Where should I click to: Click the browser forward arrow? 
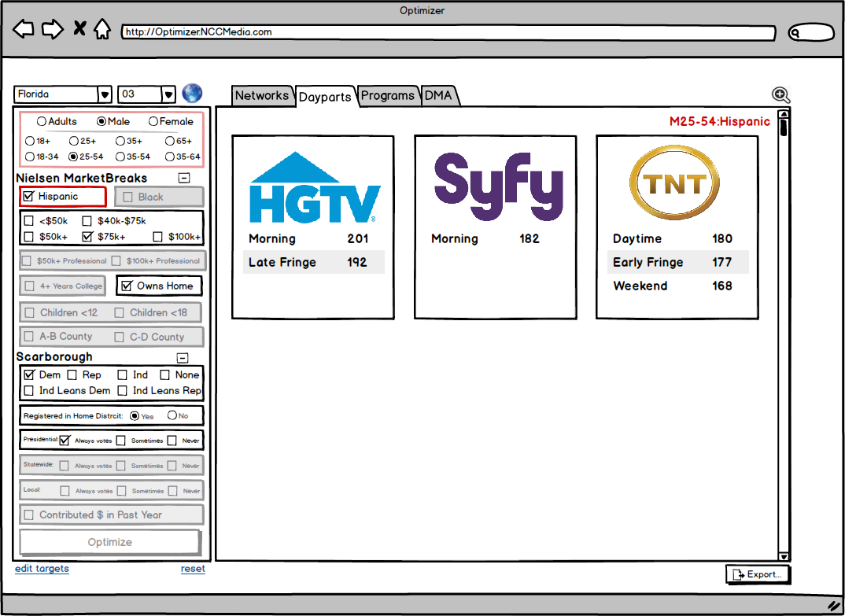[52, 30]
